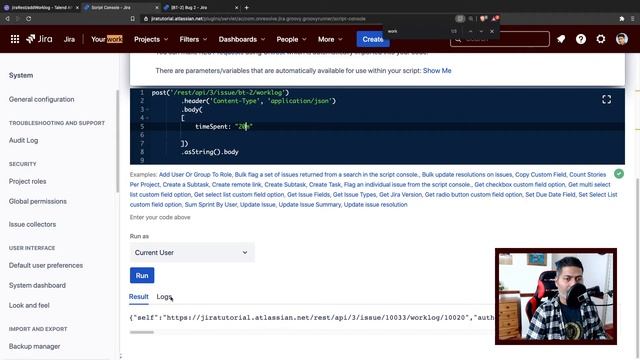Image resolution: width=640 pixels, height=360 pixels.
Task: Open System dashboard in sidebar
Action: click(37, 285)
